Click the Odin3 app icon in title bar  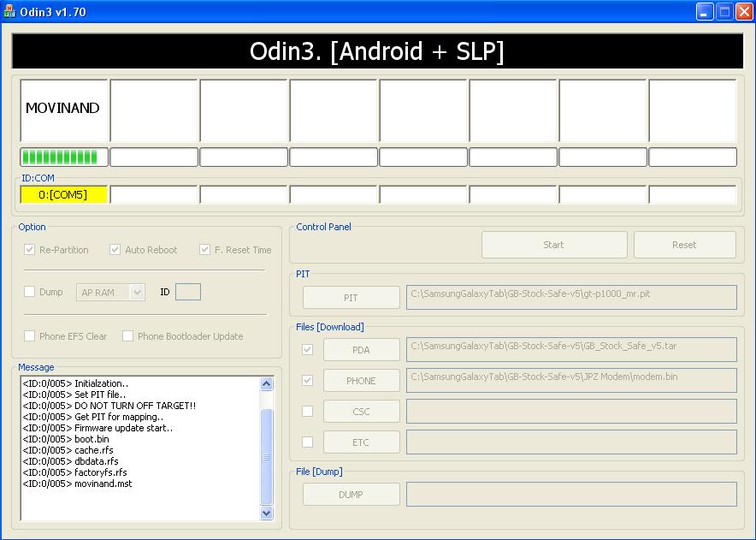coord(9,12)
